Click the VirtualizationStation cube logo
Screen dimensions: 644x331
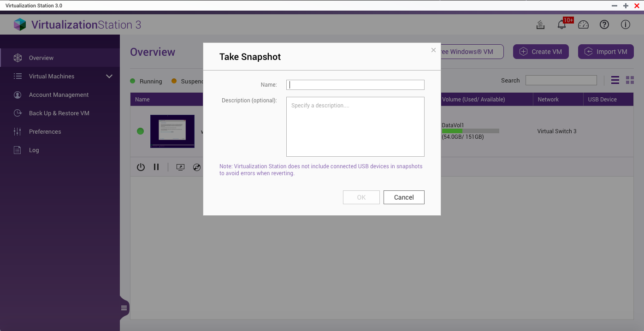[20, 24]
